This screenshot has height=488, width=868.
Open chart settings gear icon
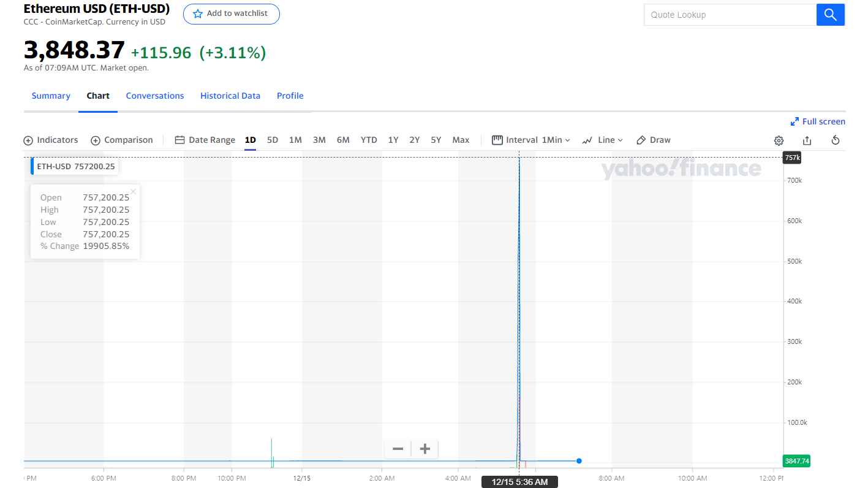pos(779,140)
